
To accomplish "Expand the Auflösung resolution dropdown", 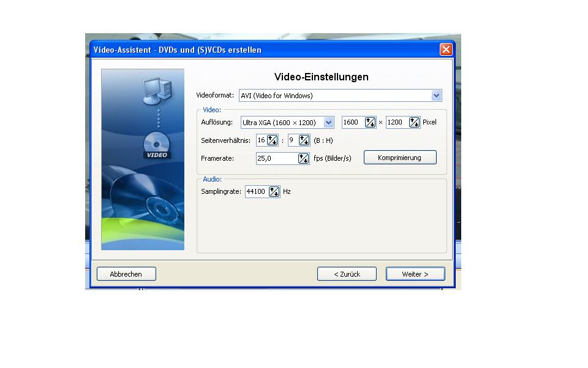I will (x=328, y=123).
